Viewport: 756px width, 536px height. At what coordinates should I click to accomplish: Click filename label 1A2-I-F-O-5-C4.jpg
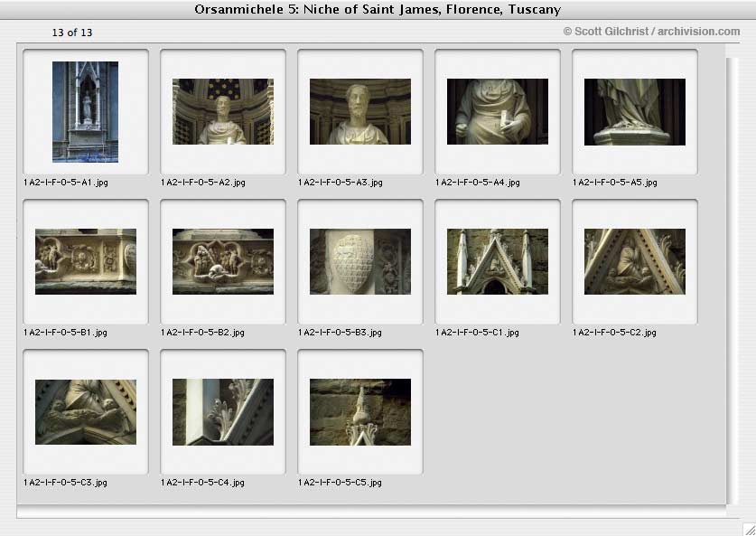[x=202, y=483]
